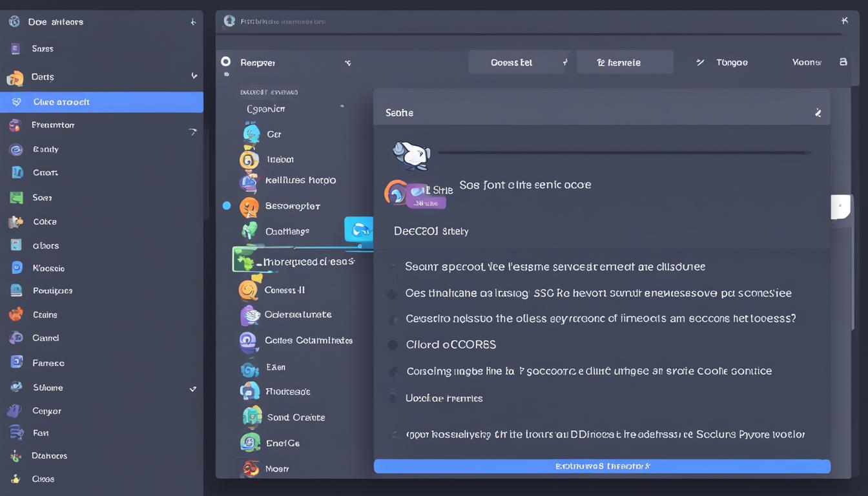868x496 pixels.
Task: Click the pen icon next to Tongoe
Action: [700, 63]
